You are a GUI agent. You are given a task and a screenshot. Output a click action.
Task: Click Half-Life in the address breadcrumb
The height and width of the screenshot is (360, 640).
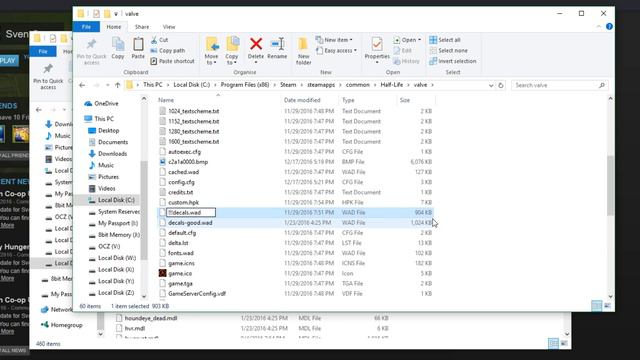click(x=391, y=85)
